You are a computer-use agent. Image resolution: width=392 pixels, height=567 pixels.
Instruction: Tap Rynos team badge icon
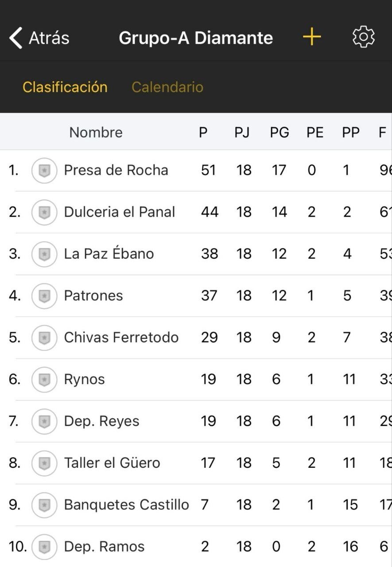[44, 380]
